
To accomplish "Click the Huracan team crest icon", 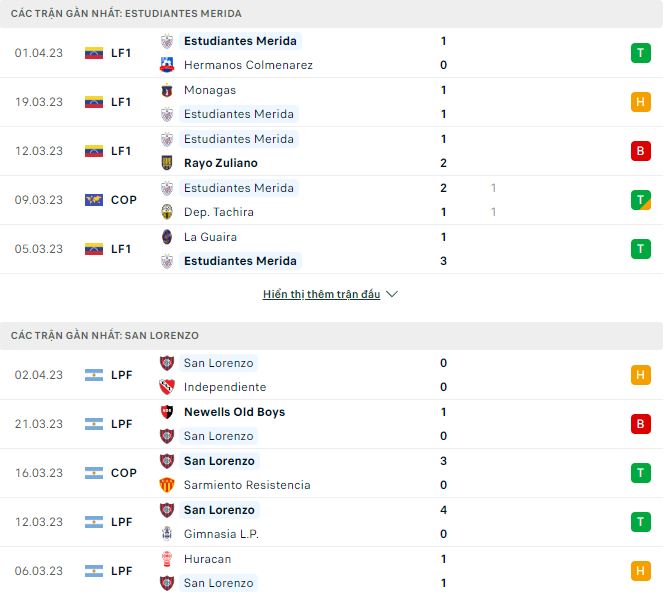I will (x=167, y=559).
